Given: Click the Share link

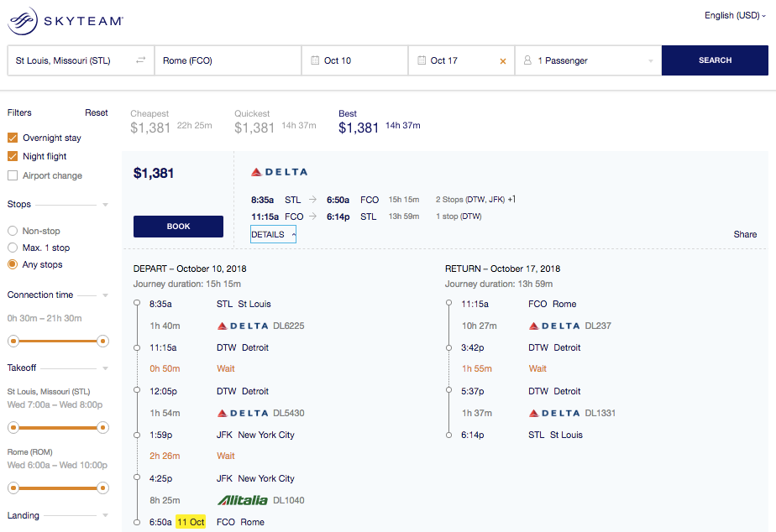Looking at the screenshot, I should pos(745,234).
